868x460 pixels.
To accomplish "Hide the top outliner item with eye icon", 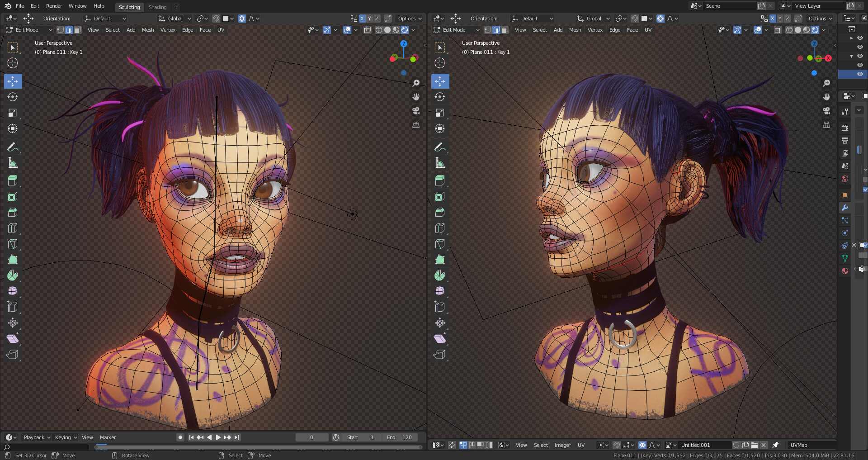I will [860, 38].
